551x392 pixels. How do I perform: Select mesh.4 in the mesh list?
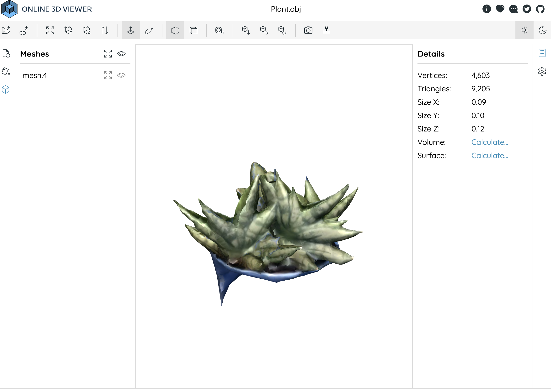(35, 75)
